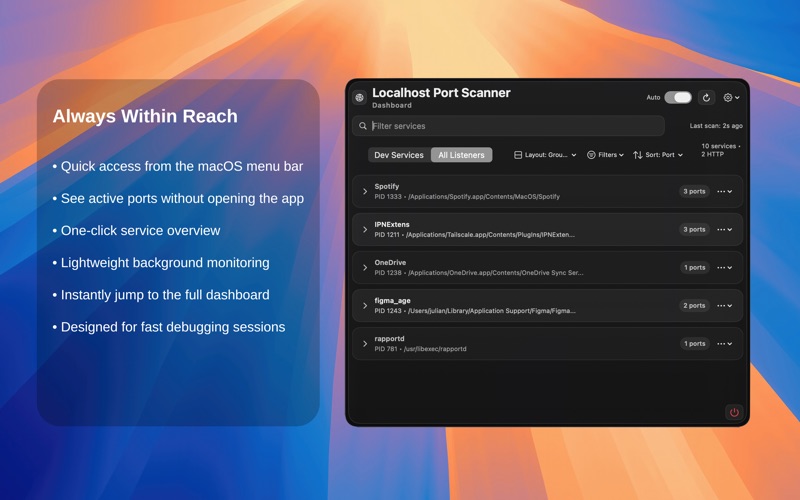Viewport: 800px width, 500px height.
Task: Switch to the All Listeners tab
Action: coord(461,155)
